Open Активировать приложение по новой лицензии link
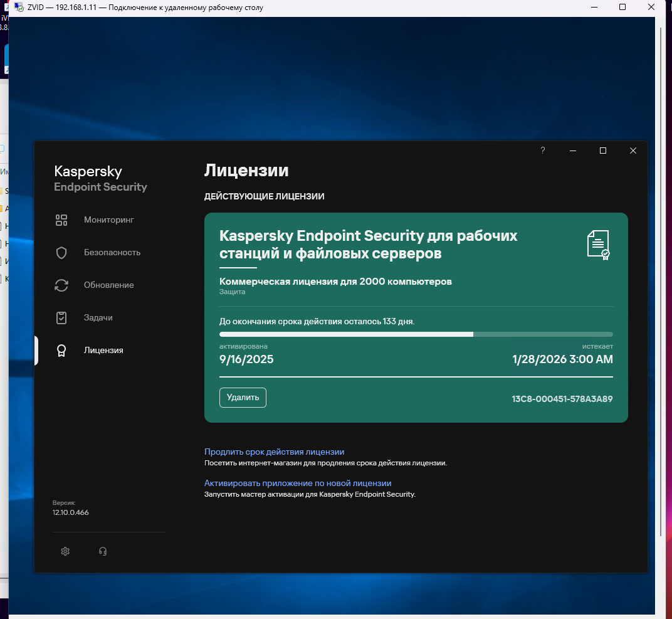This screenshot has width=672, height=619. (298, 483)
